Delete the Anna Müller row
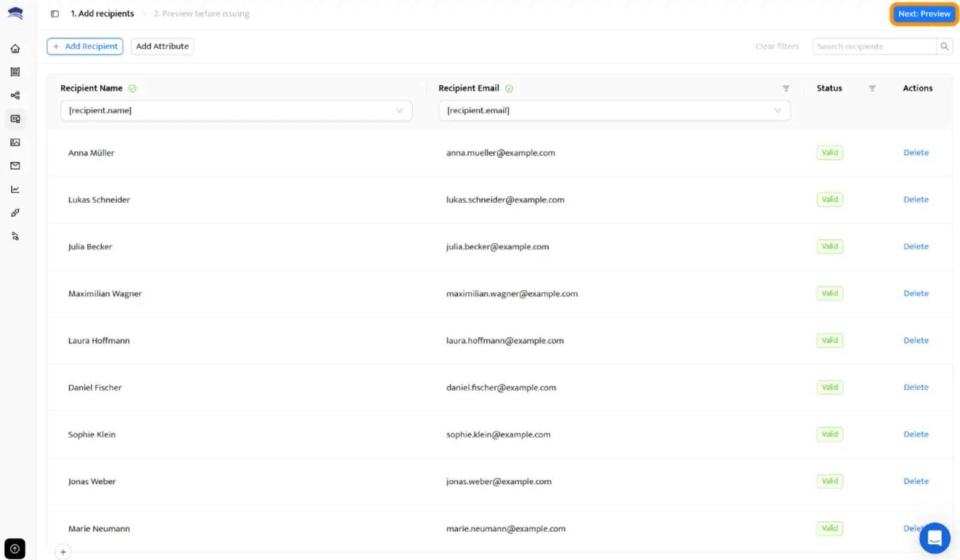 click(x=915, y=153)
